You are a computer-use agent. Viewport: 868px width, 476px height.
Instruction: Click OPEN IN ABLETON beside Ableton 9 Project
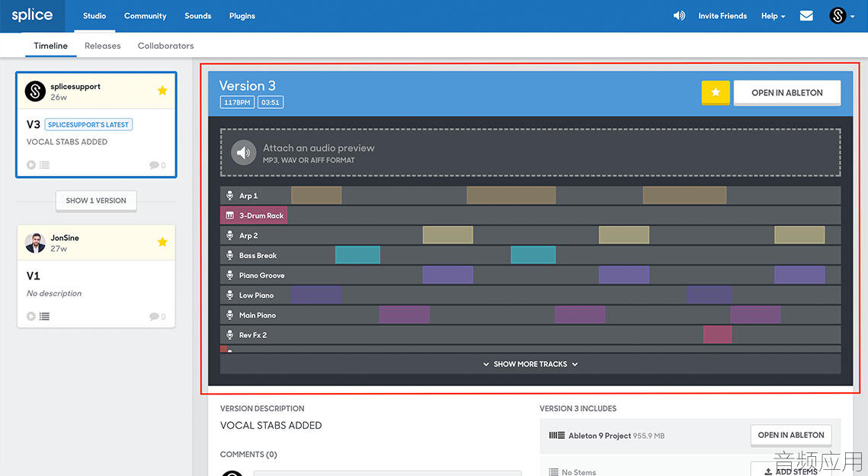coord(790,435)
